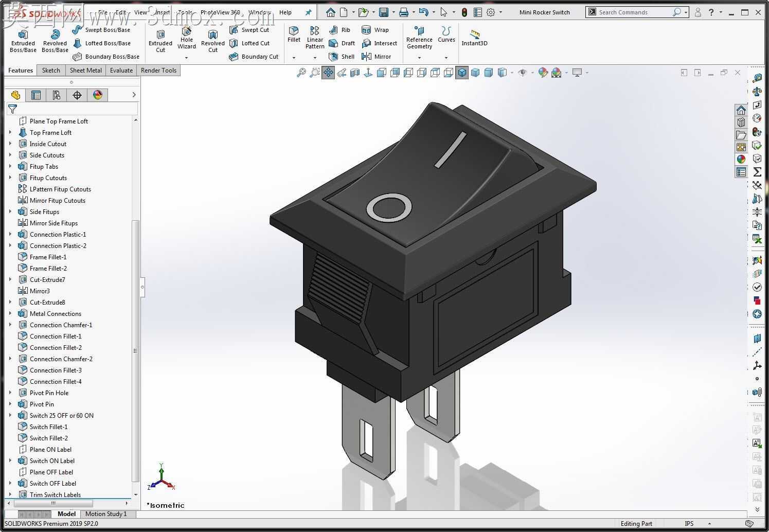Toggle Instant3D mode
Viewport: 769px width, 532px height.
click(x=474, y=38)
